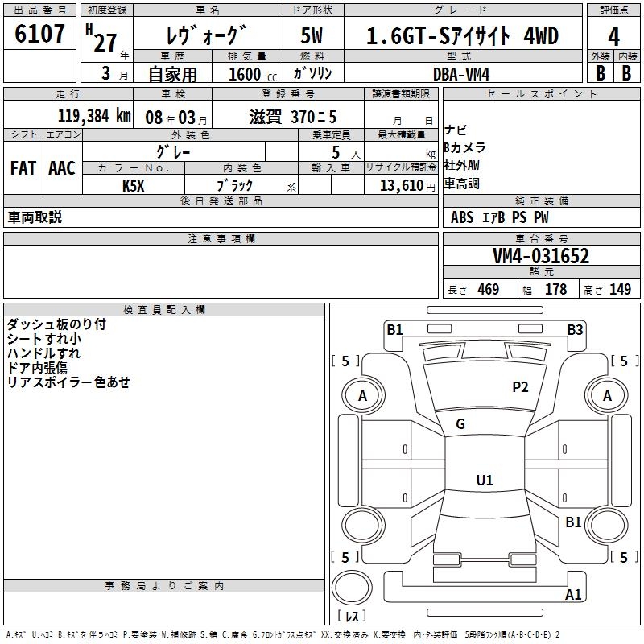The image size is (644, 644).
Task: Select the inspector note シートすれ小
Action: coord(44,338)
